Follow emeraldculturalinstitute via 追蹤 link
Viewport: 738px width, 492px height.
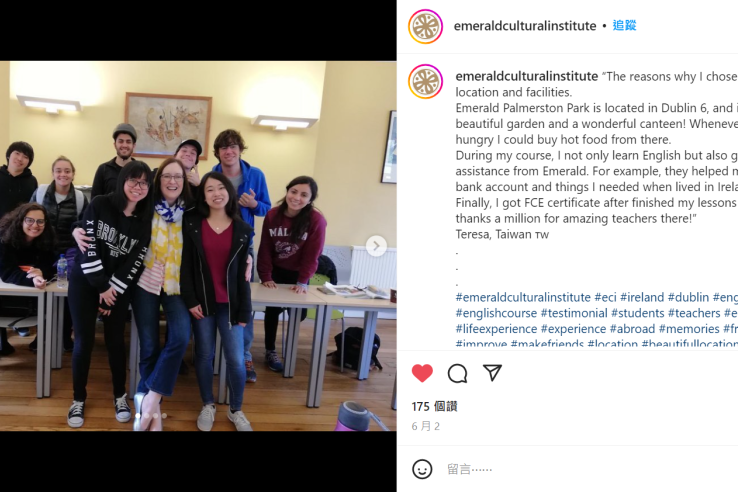(625, 25)
